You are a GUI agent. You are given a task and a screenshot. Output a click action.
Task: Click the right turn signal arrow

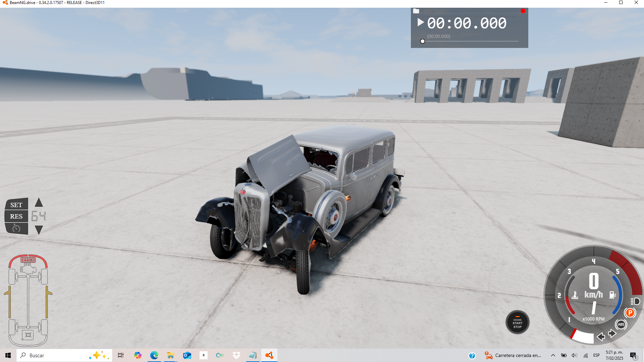pos(612,333)
